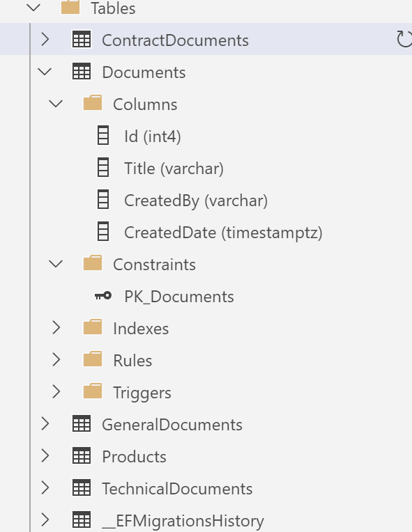Click the Documents table grid icon

[x=82, y=72]
